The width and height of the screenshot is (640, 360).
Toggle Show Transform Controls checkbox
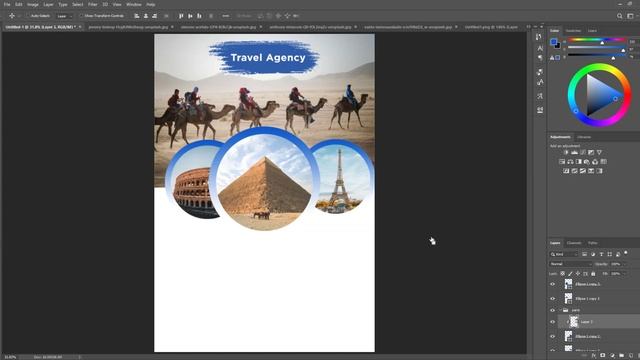coord(81,16)
